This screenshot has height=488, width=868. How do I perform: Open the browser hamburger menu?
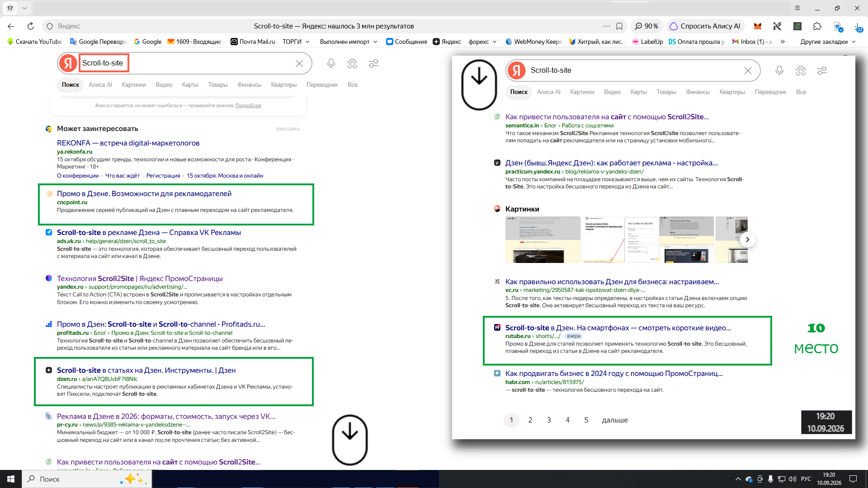797,8
